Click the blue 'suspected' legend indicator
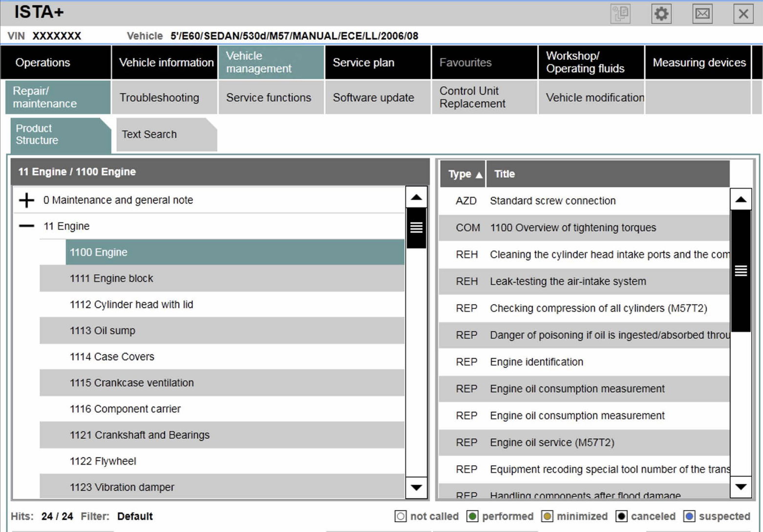This screenshot has width=763, height=532. pyautogui.click(x=689, y=516)
